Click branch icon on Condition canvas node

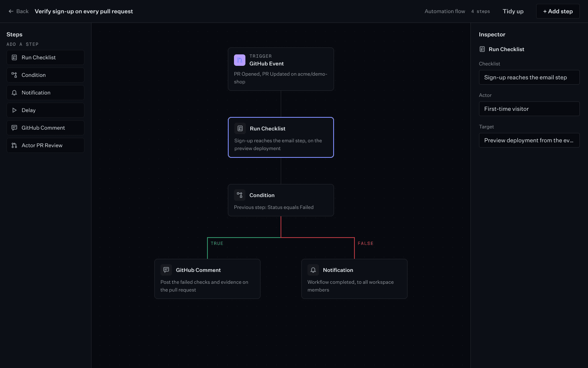point(240,195)
